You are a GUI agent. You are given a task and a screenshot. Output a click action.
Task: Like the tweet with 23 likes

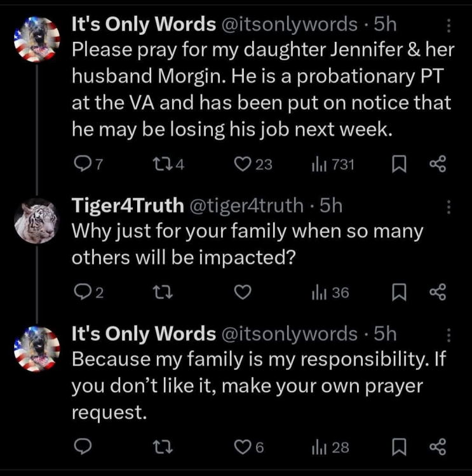(x=243, y=165)
